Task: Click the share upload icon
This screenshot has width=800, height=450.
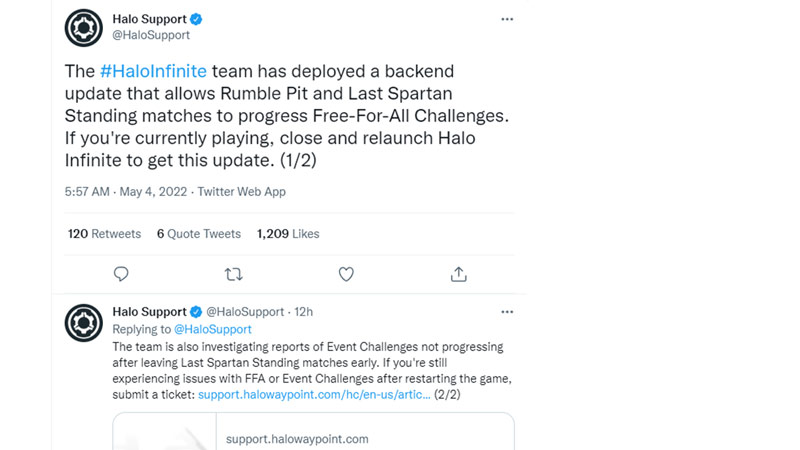Action: (x=459, y=274)
